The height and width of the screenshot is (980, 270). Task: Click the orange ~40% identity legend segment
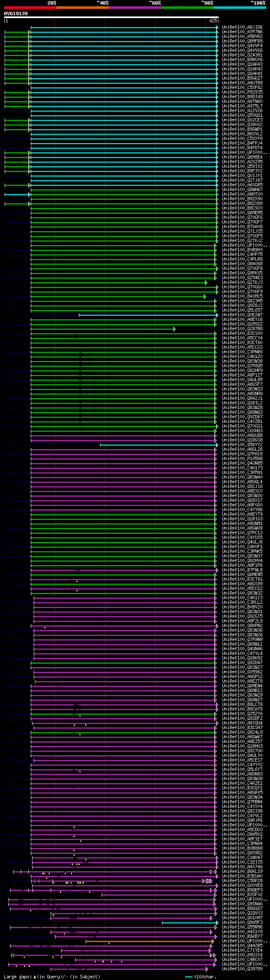pos(83,7)
